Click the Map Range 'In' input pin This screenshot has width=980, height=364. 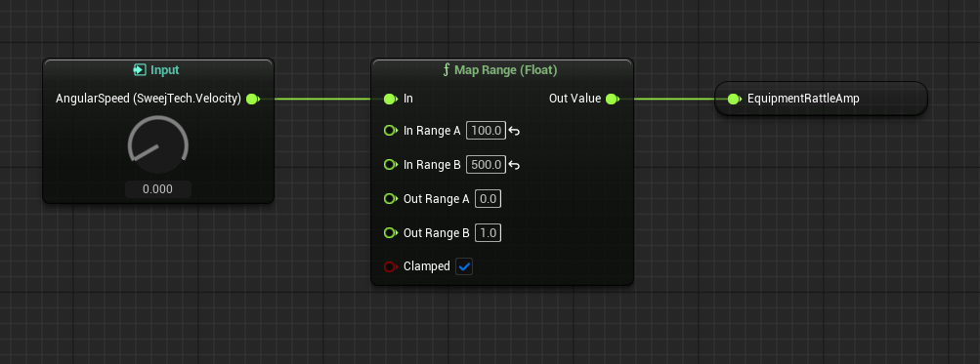391,99
